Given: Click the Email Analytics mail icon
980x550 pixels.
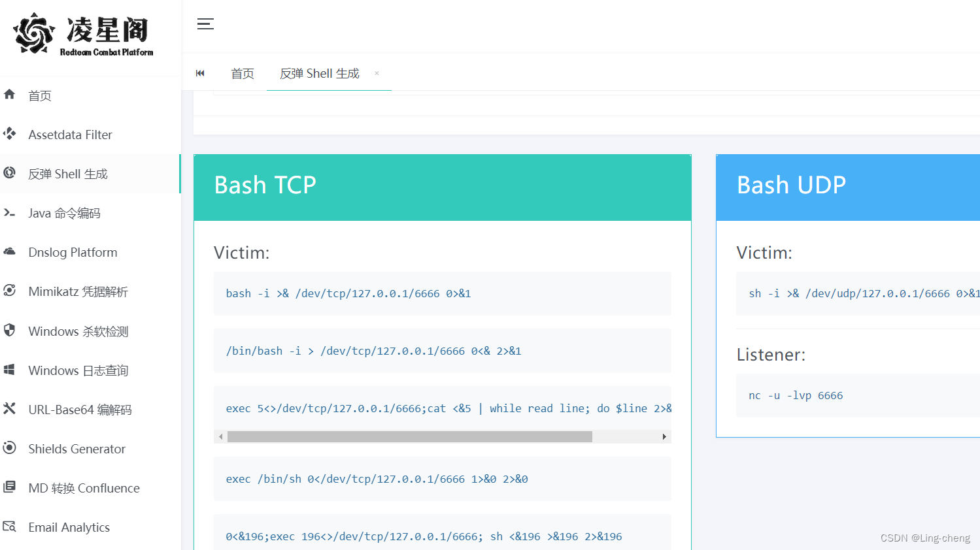Looking at the screenshot, I should pyautogui.click(x=9, y=526).
